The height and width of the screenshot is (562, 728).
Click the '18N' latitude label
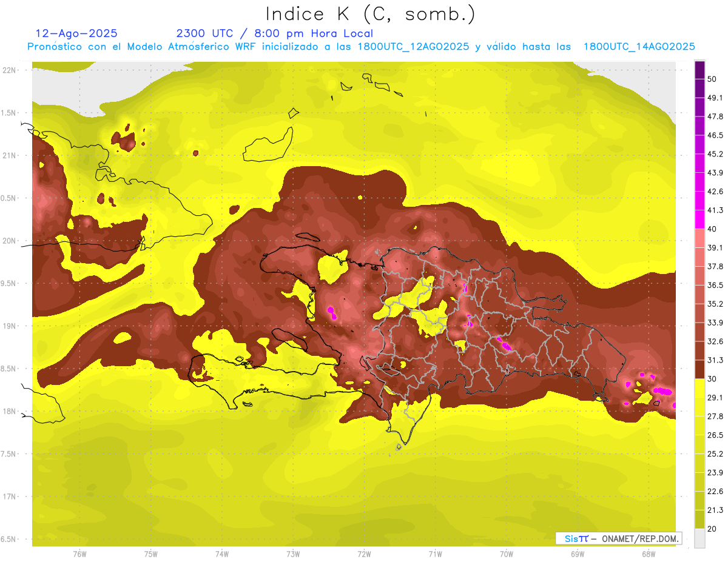pos(10,411)
